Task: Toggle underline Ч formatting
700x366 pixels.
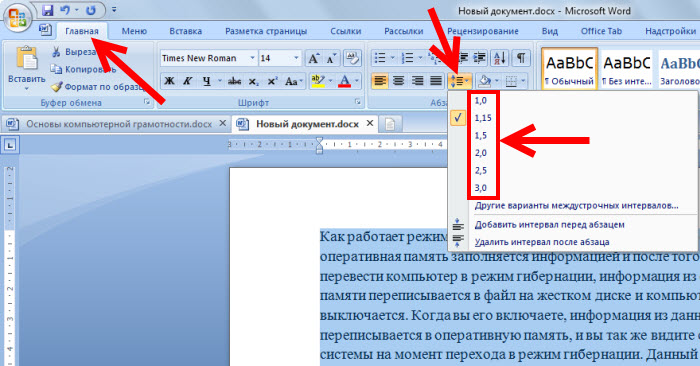Action: pyautogui.click(x=206, y=81)
